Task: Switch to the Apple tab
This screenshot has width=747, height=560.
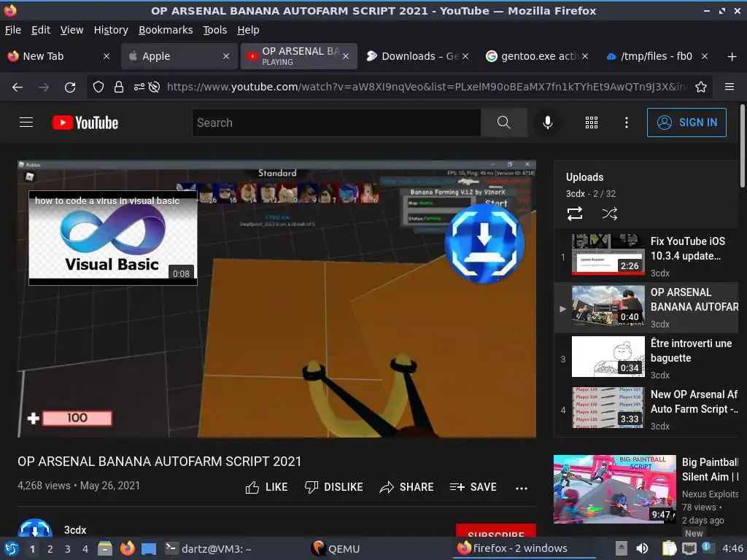Action: point(179,56)
